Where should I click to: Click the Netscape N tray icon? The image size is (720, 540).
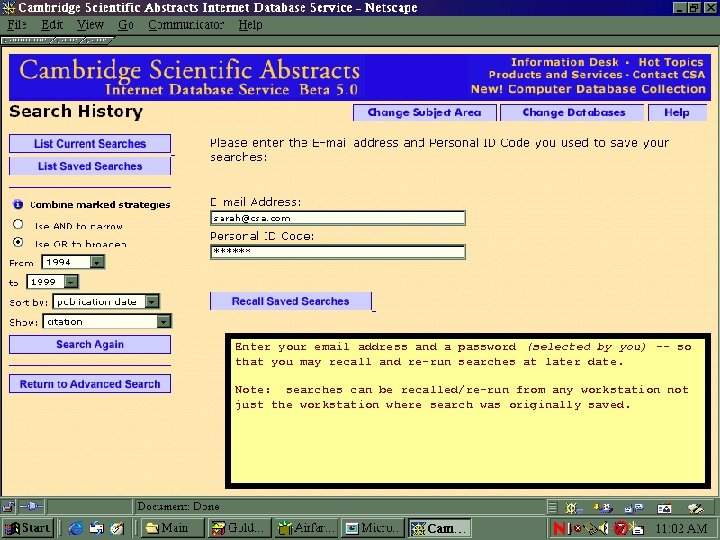click(x=559, y=528)
